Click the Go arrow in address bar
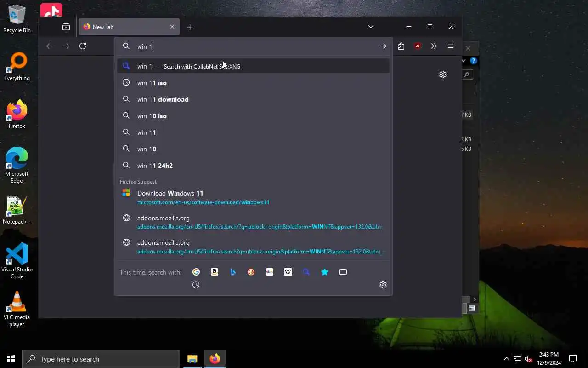The width and height of the screenshot is (588, 368). click(383, 46)
